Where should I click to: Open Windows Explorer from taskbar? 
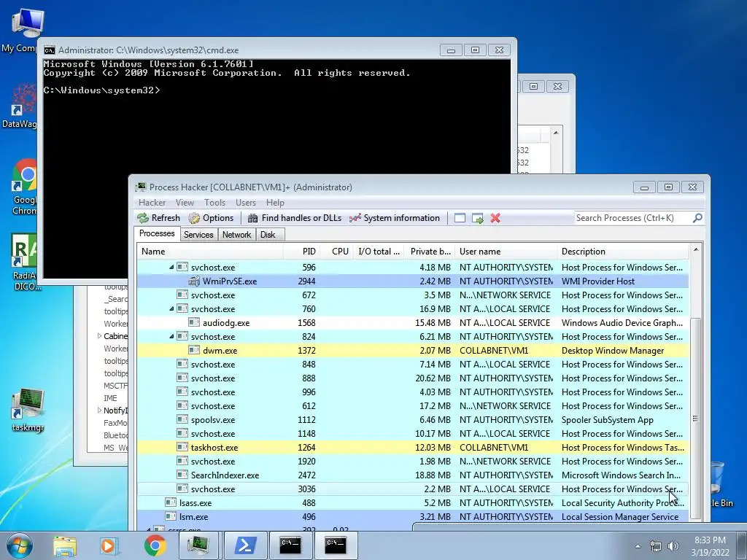(x=65, y=545)
